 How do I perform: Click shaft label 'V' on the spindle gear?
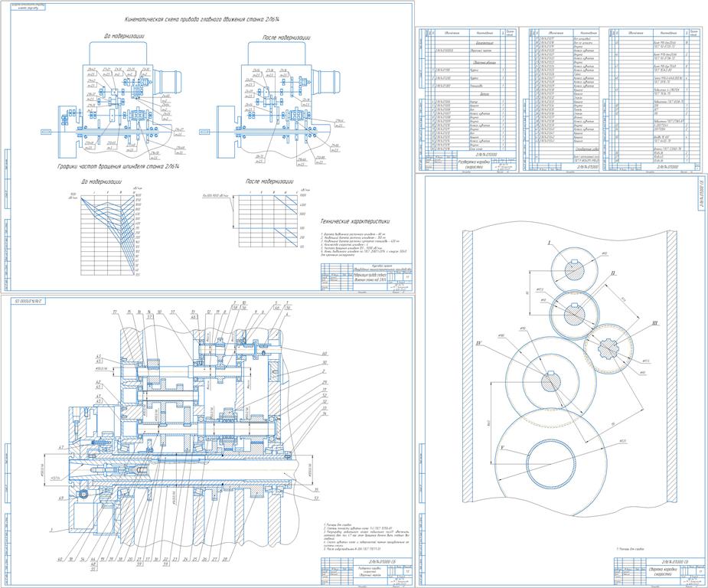coord(501,447)
